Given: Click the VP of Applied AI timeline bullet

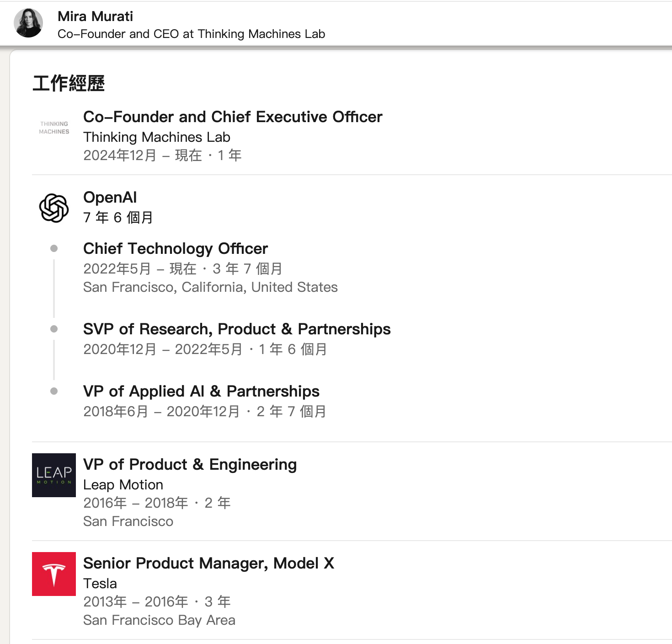Looking at the screenshot, I should pos(54,391).
